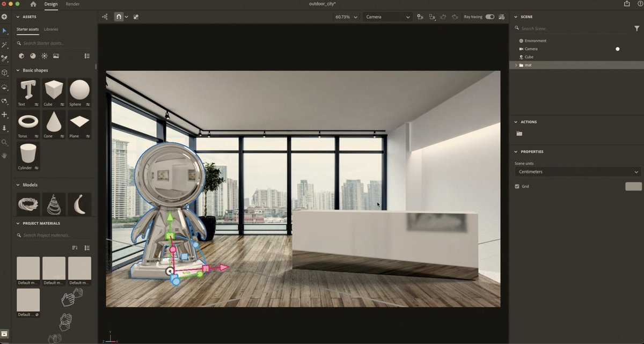The height and width of the screenshot is (344, 644).
Task: Filter the scene panel list
Action: tap(637, 28)
